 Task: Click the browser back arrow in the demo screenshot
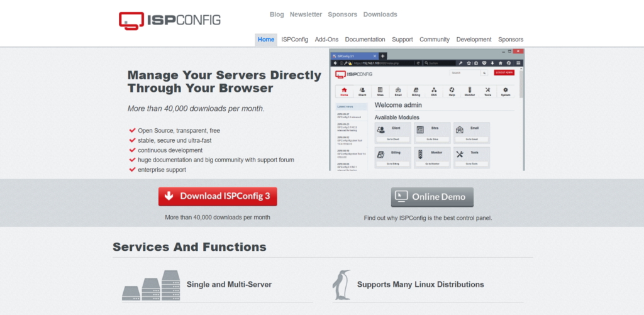(x=335, y=63)
